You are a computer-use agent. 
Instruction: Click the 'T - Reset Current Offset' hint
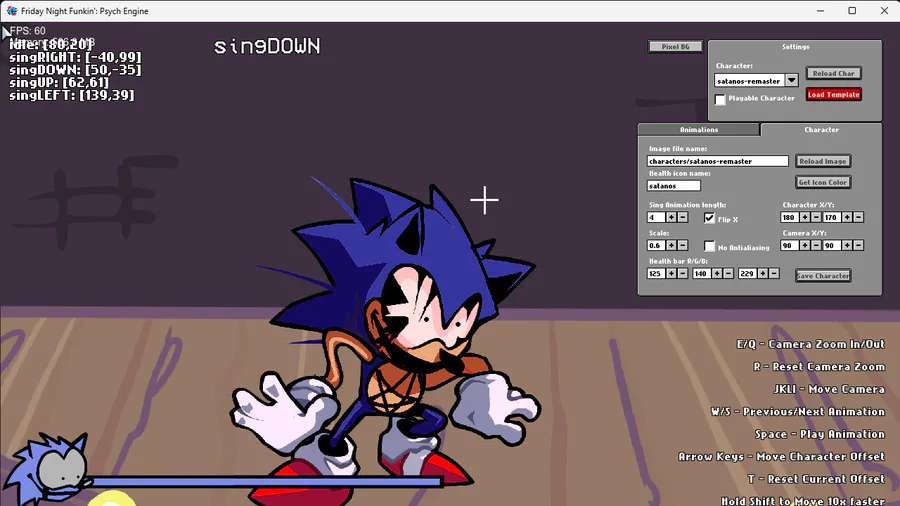pyautogui.click(x=816, y=479)
